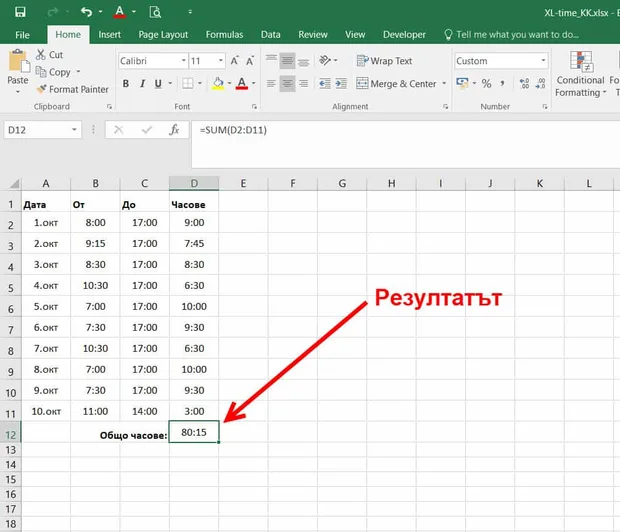Select row 12 header
Screen dimensions: 620x532
(x=11, y=434)
